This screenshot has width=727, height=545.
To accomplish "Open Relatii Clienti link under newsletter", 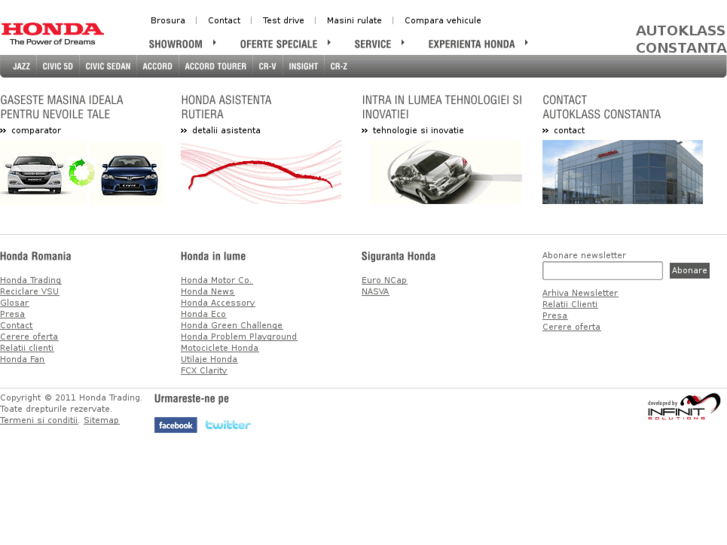I will [570, 304].
